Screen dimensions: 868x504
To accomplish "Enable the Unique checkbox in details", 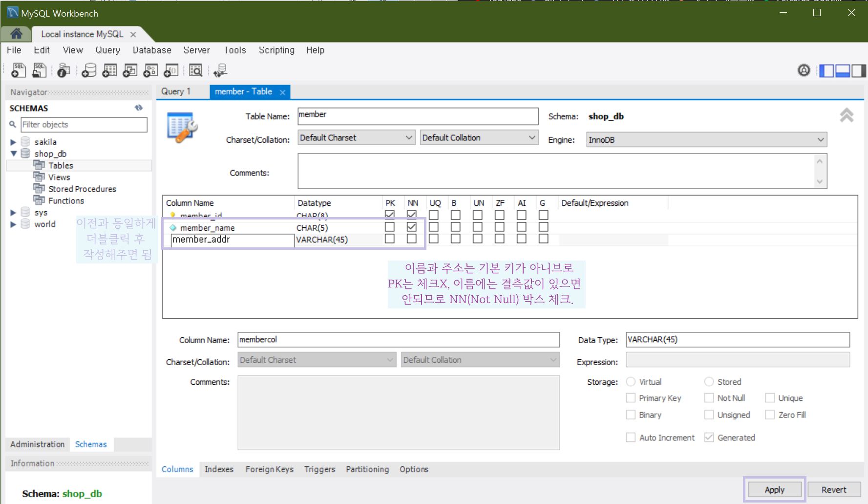I will click(x=770, y=398).
